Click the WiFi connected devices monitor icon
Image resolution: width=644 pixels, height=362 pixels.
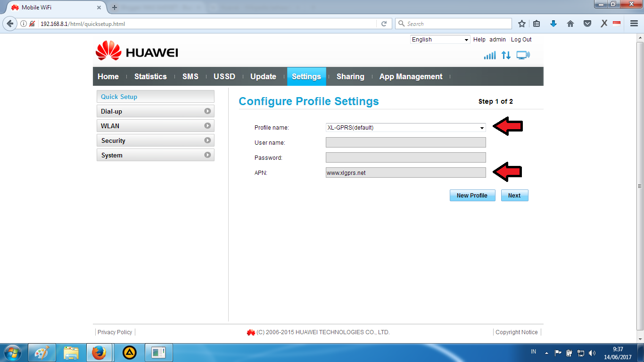pos(523,55)
